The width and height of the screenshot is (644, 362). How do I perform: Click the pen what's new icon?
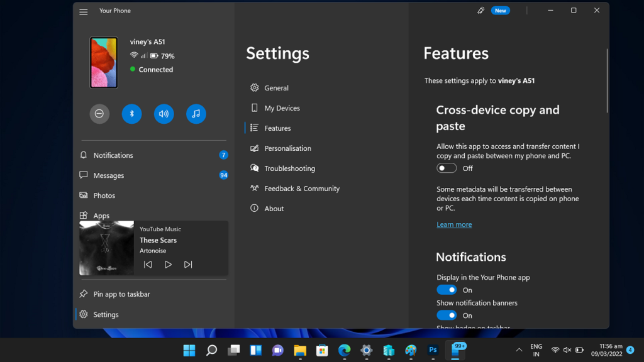pos(481,11)
